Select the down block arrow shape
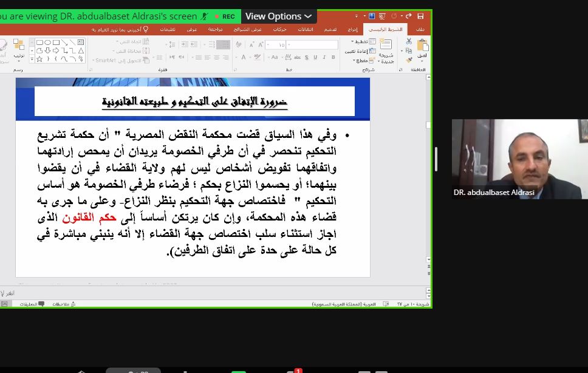 [47, 50]
